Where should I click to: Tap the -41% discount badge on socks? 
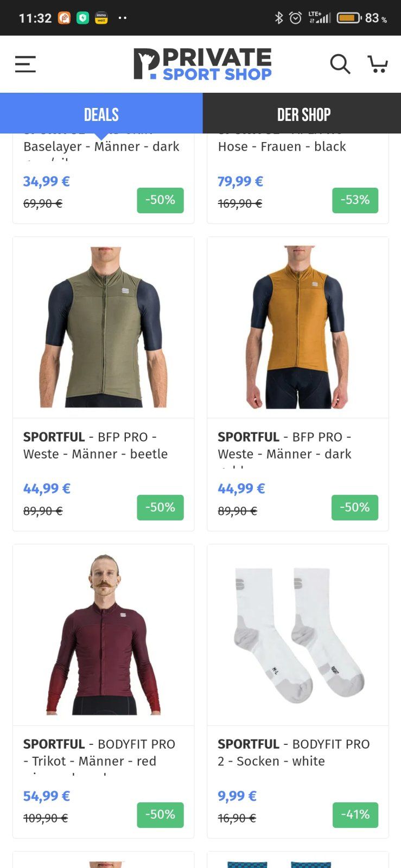point(355,815)
